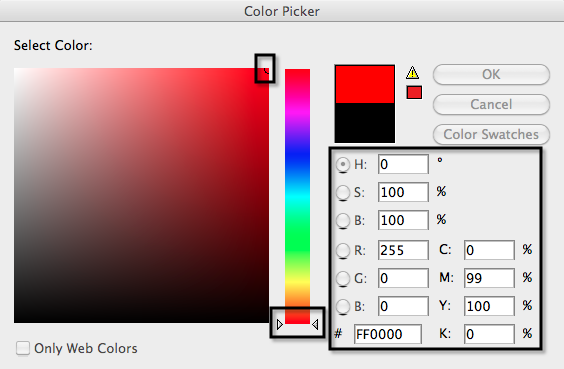Viewport: 564px width, 369px height.
Task: Select the R red radio button
Action: click(343, 250)
